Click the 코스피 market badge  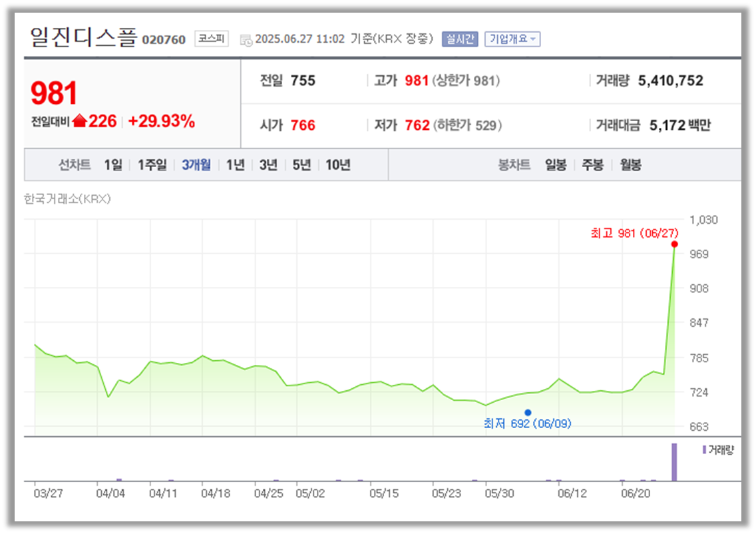pos(212,39)
